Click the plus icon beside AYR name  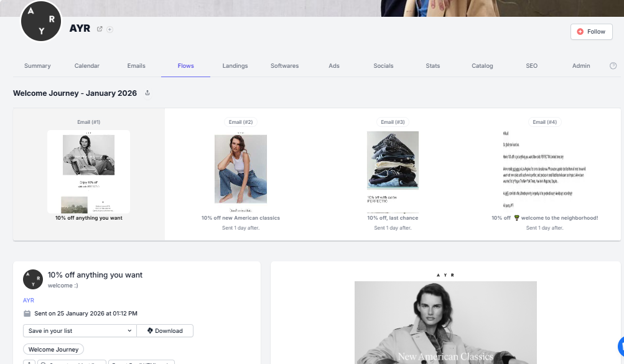coord(110,29)
